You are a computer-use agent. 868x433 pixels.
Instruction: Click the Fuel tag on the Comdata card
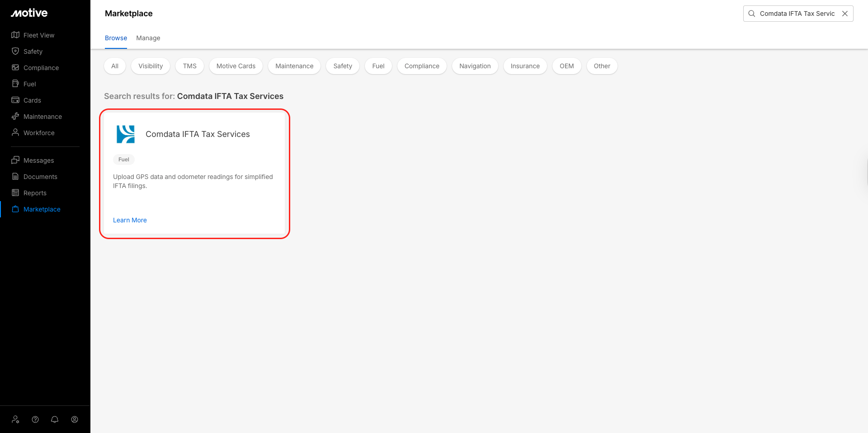click(124, 160)
